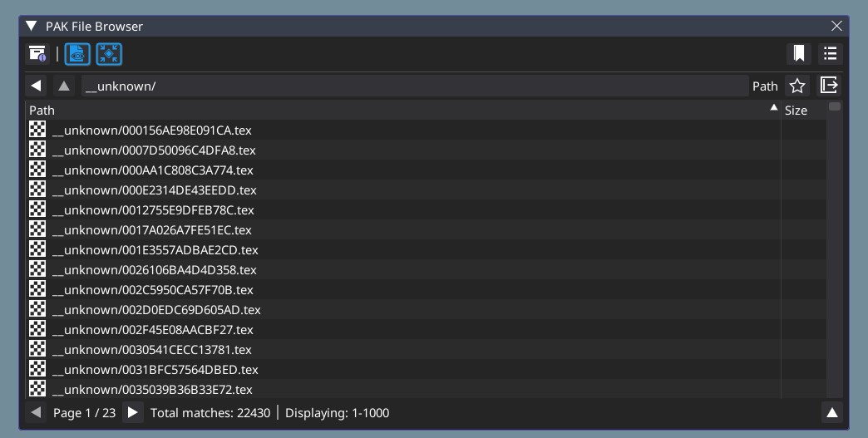Go up to the parent folder
Viewport: 868px width, 438px height.
tap(64, 86)
